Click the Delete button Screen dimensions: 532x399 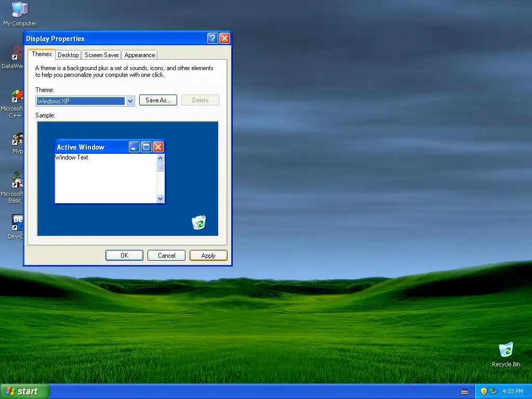200,100
